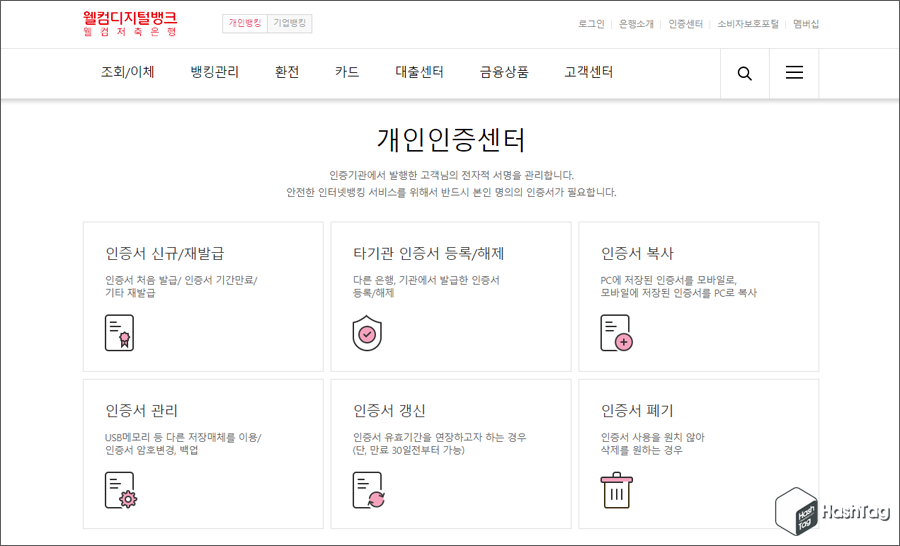Open the 인증서 신규/재발급 card title

165,253
